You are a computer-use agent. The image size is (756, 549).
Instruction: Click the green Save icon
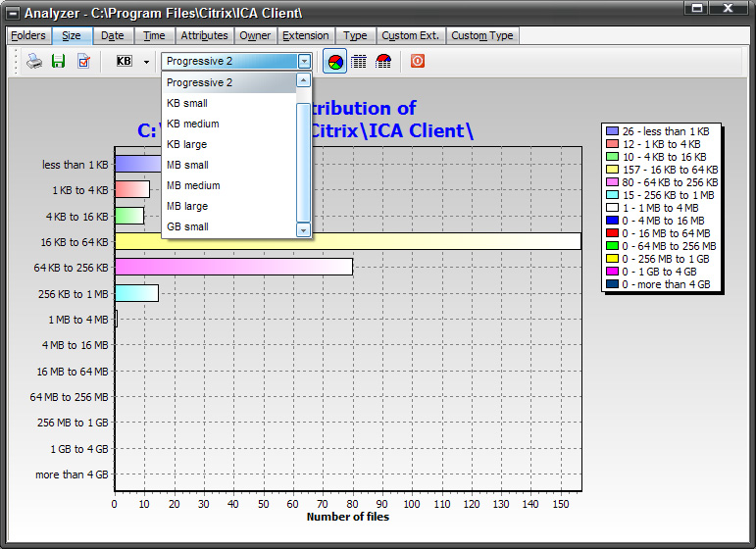(x=58, y=61)
